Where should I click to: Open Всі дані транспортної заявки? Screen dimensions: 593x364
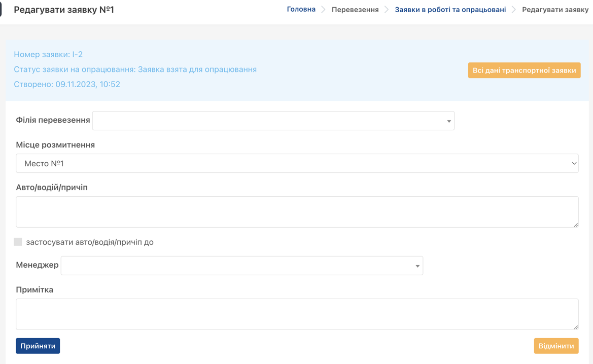point(524,70)
